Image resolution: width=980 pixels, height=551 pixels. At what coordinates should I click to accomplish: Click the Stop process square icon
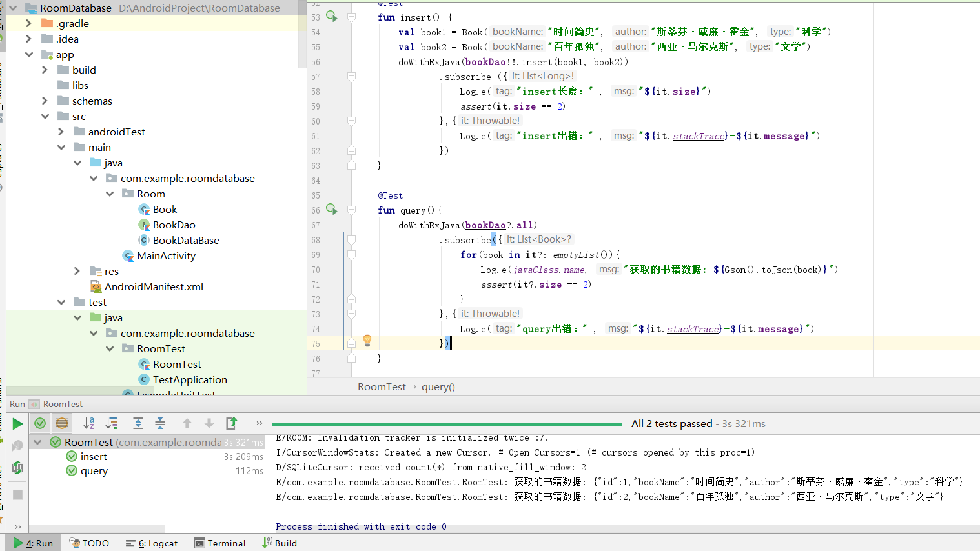[x=17, y=495]
